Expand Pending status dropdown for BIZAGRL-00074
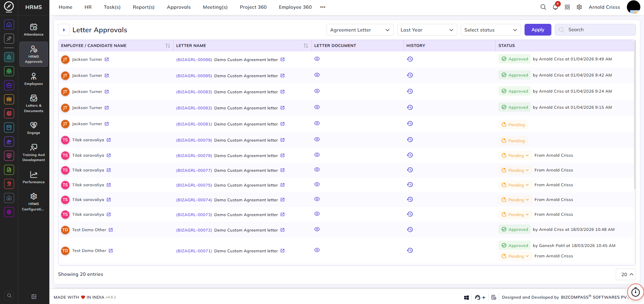644x304 pixels. pos(515,200)
